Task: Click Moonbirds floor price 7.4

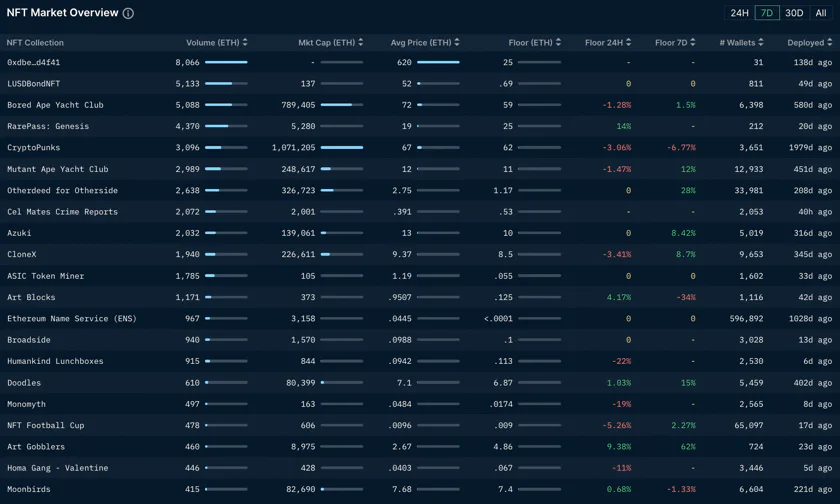Action: click(x=505, y=489)
